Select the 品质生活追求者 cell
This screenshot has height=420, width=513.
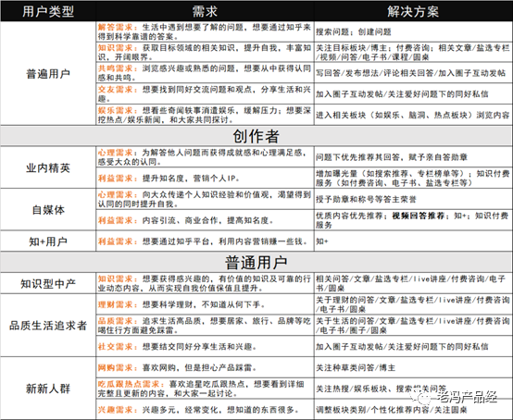(x=48, y=326)
